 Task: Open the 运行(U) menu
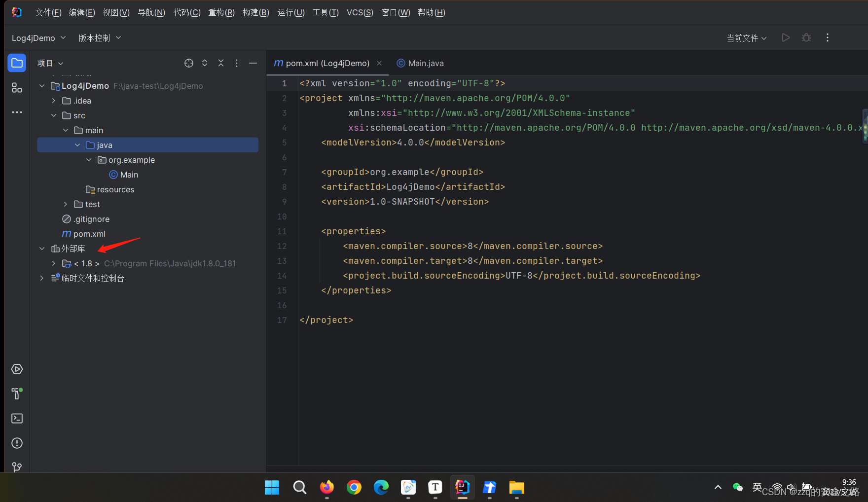pos(291,12)
